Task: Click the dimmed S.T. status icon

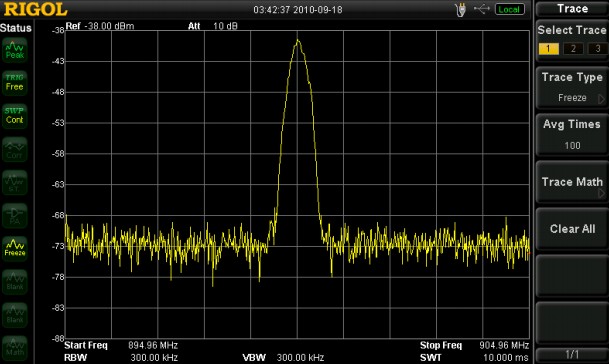Action: [x=15, y=183]
